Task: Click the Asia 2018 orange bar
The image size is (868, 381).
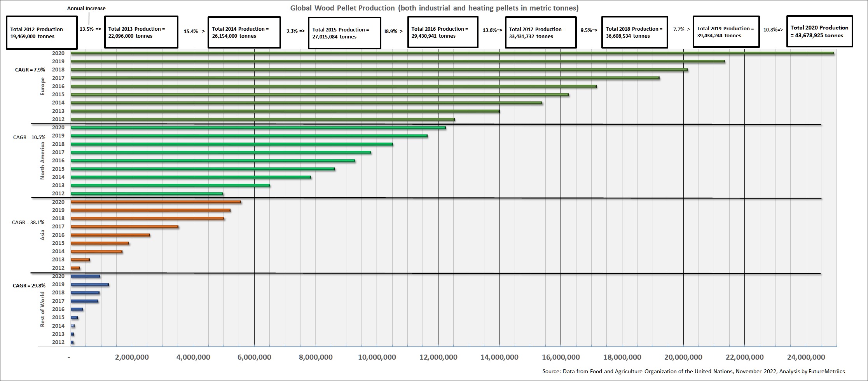Action: [147, 218]
